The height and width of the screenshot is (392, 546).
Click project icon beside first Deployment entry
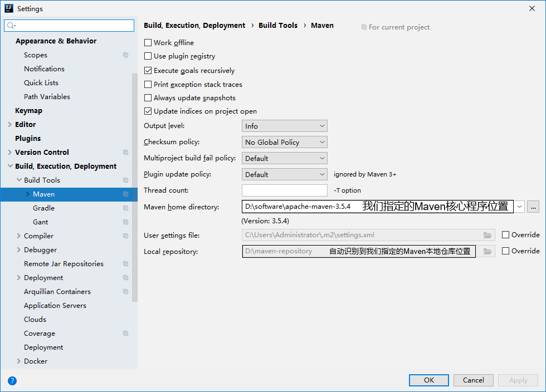[x=126, y=278]
